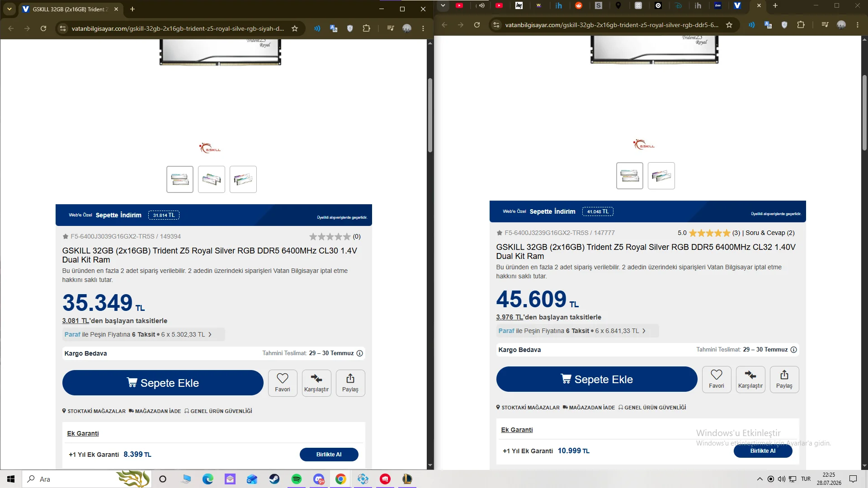This screenshot has width=868, height=488.
Task: Compare the CL30 RAM product
Action: [x=316, y=383]
